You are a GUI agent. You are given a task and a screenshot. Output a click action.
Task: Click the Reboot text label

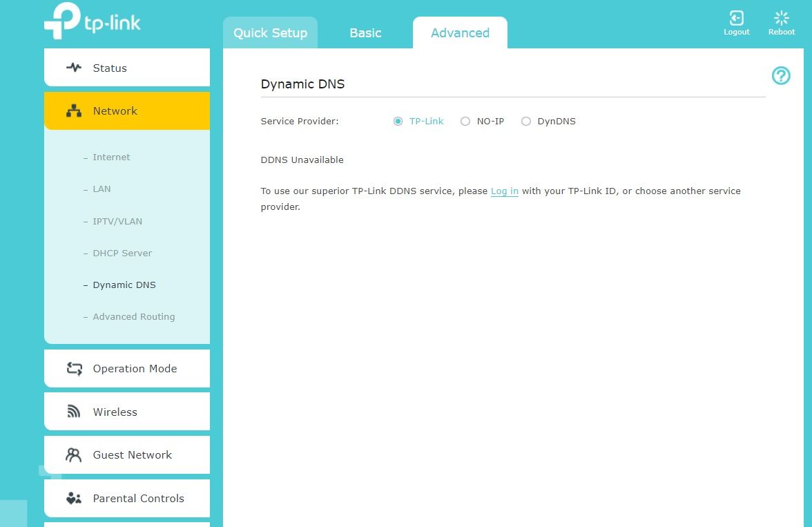(x=782, y=32)
